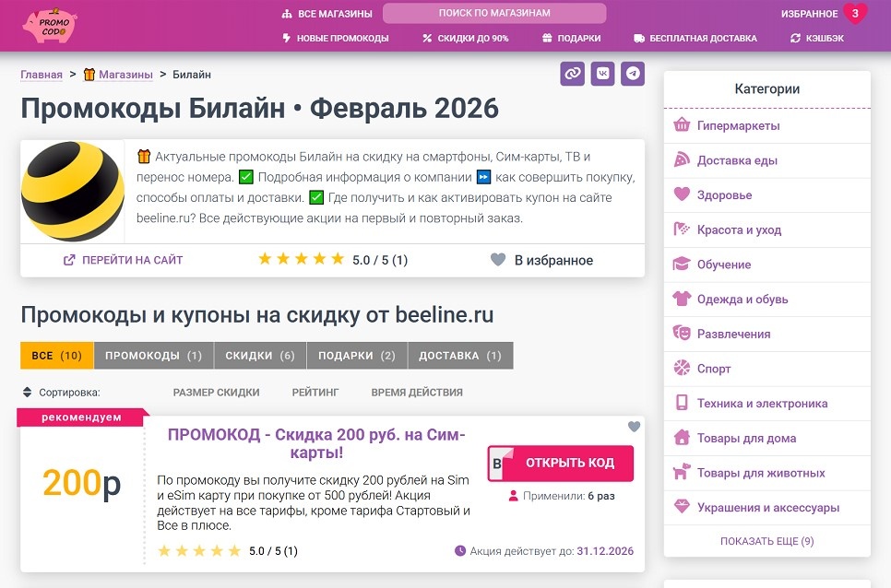
Task: Open БЕСПЛАТНАЯ ДОСТАВКА header item
Action: [695, 38]
